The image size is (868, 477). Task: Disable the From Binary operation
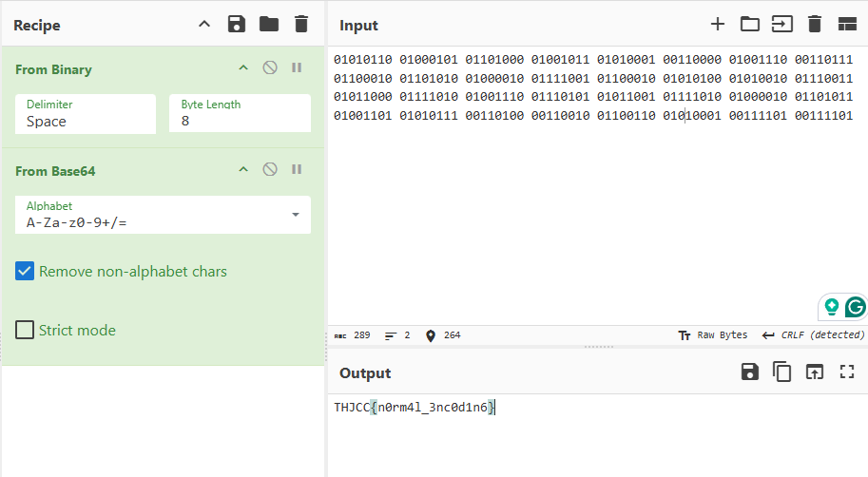tap(270, 67)
